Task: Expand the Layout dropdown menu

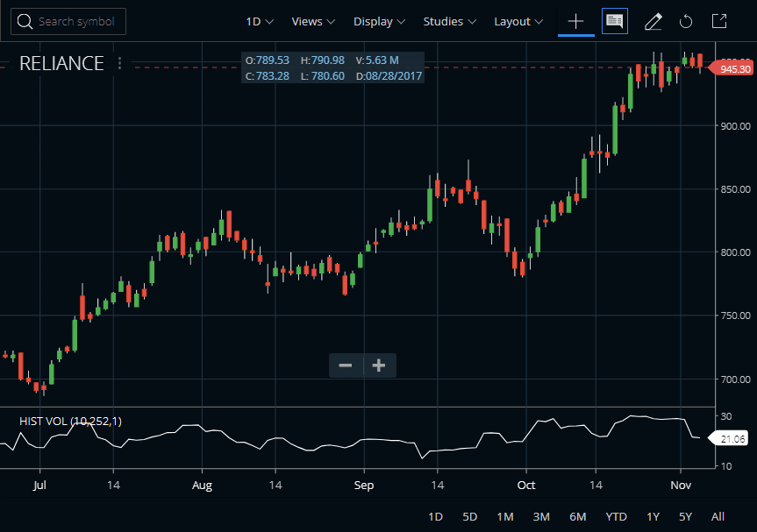Action: point(518,22)
